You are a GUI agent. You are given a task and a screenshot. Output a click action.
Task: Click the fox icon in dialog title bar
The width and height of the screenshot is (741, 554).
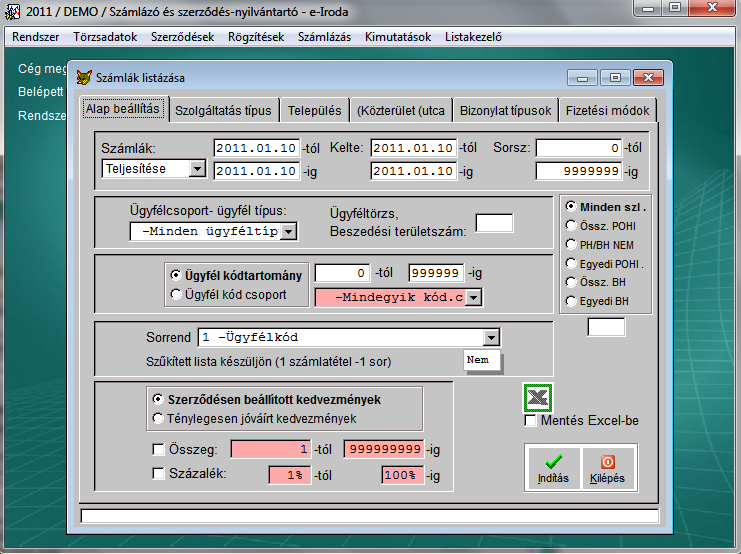pos(84,77)
